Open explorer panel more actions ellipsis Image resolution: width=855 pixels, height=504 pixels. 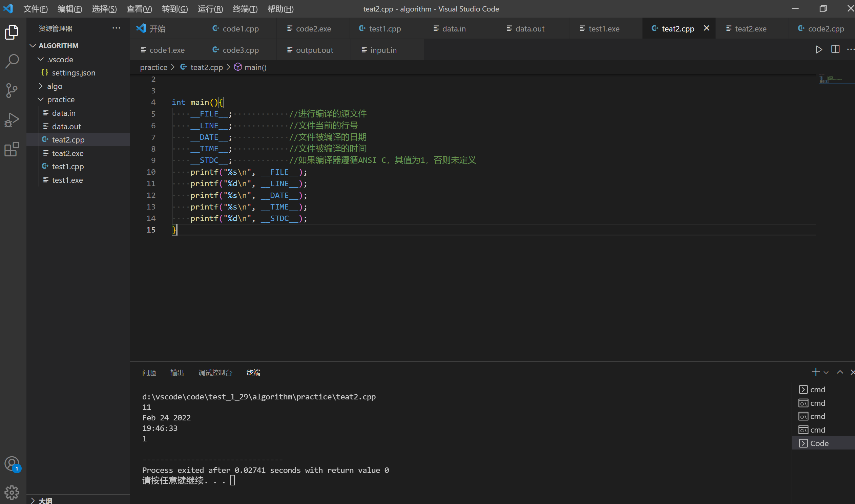tap(116, 28)
